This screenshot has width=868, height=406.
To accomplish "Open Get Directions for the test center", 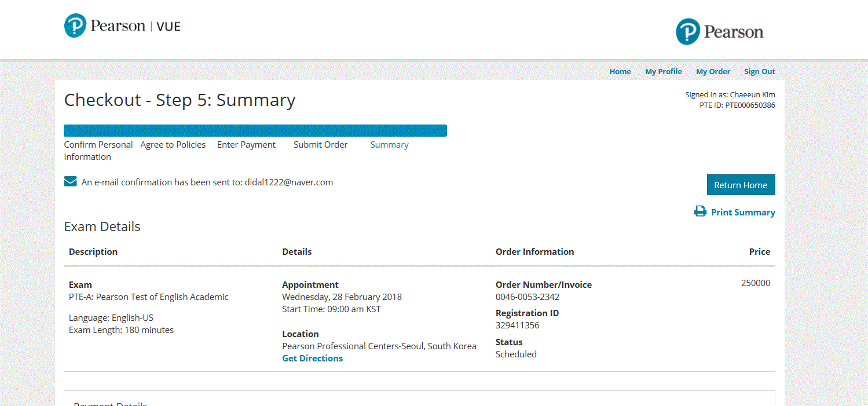I will 312,358.
